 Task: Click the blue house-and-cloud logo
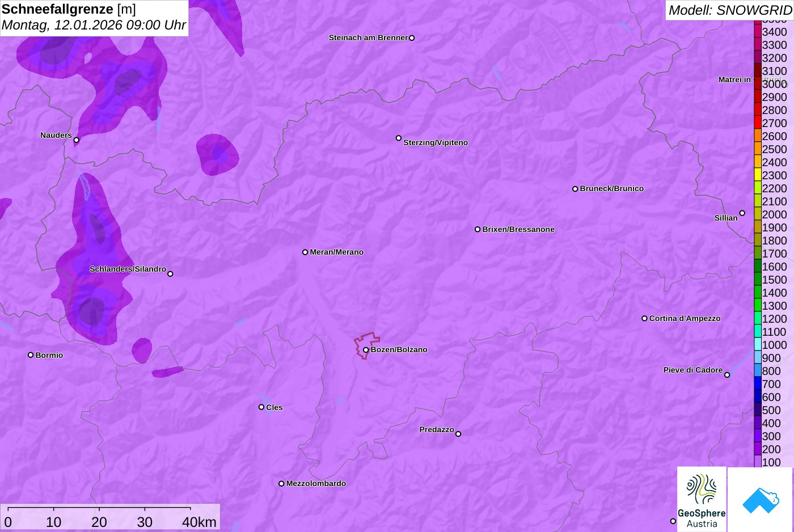pyautogui.click(x=761, y=500)
